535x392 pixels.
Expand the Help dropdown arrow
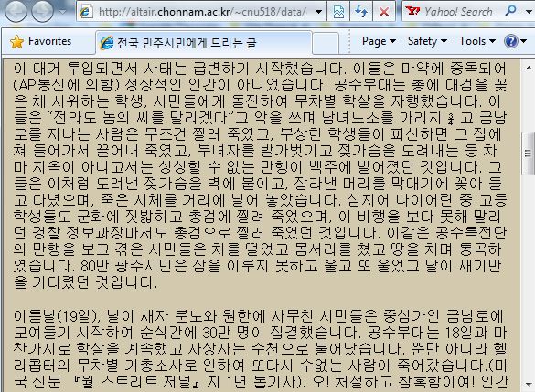(524, 42)
